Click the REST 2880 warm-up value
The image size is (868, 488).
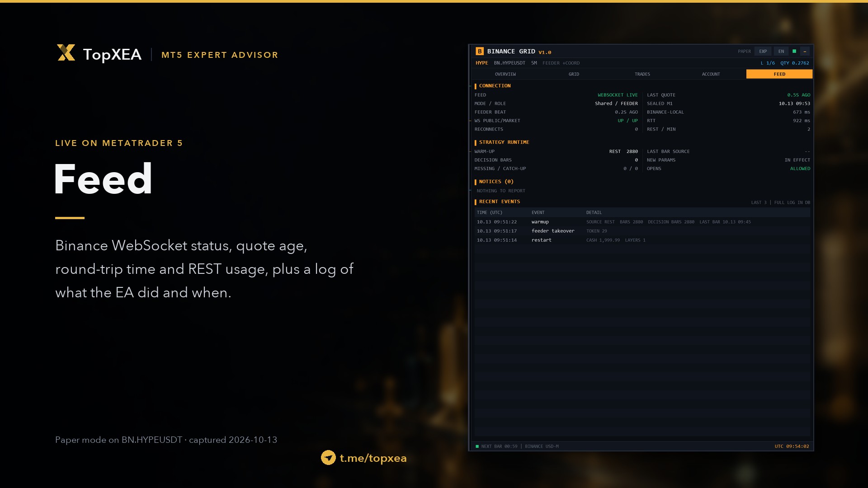(x=623, y=152)
